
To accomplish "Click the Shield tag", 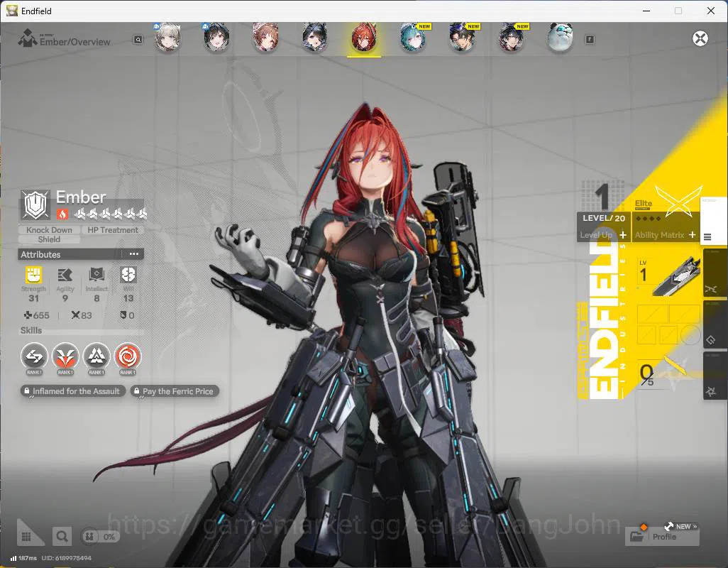I will pyautogui.click(x=49, y=239).
